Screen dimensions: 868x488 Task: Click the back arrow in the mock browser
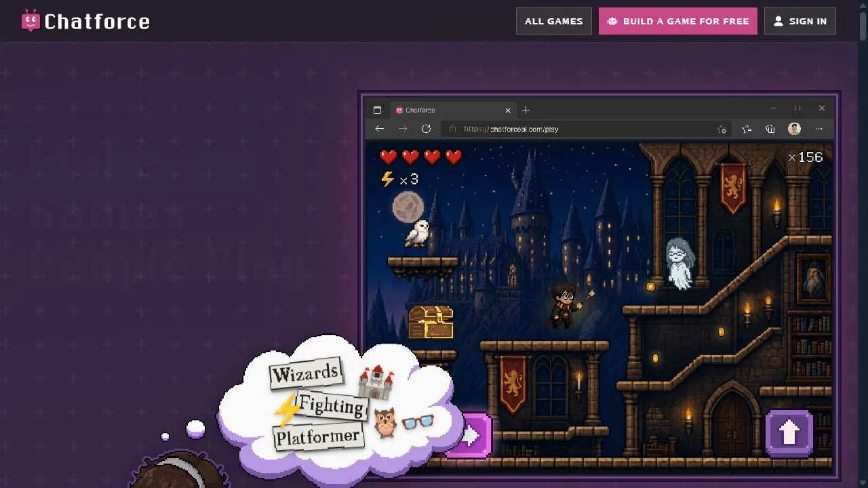pos(380,129)
